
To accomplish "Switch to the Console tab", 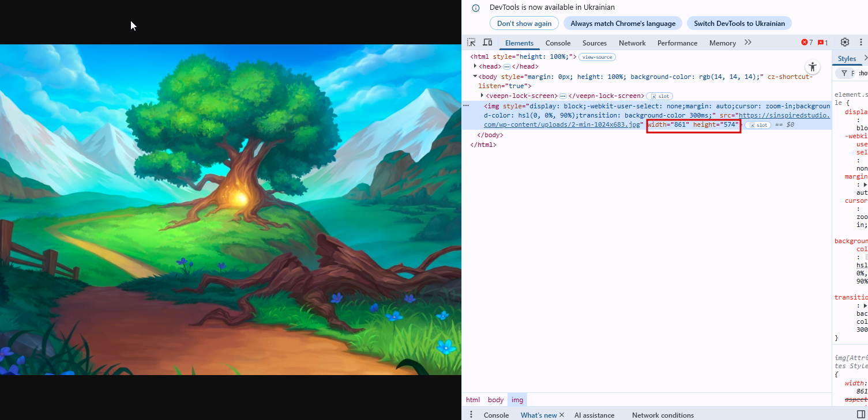I will point(558,43).
